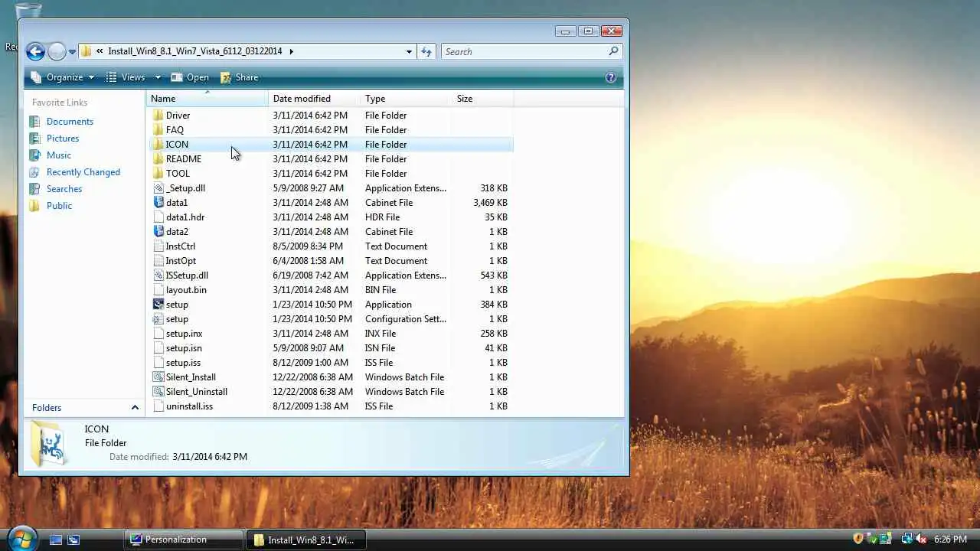This screenshot has width=980, height=551.
Task: Click the security shield tray icon
Action: pyautogui.click(x=858, y=539)
